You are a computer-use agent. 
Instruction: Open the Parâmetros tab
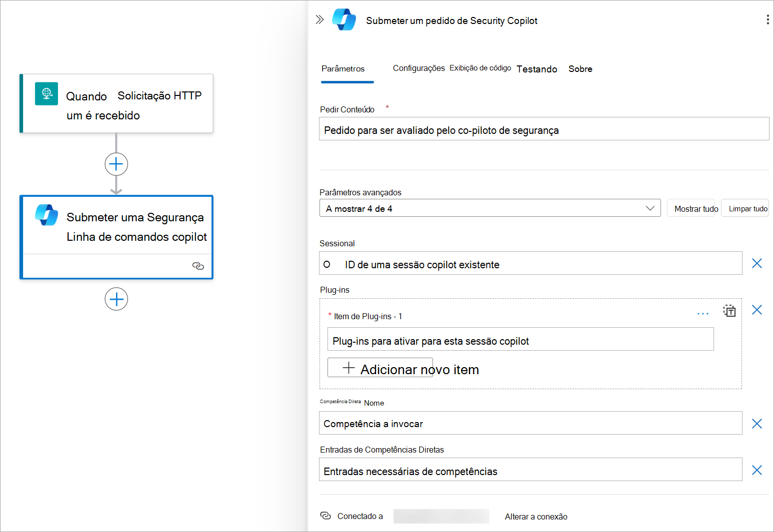(343, 68)
